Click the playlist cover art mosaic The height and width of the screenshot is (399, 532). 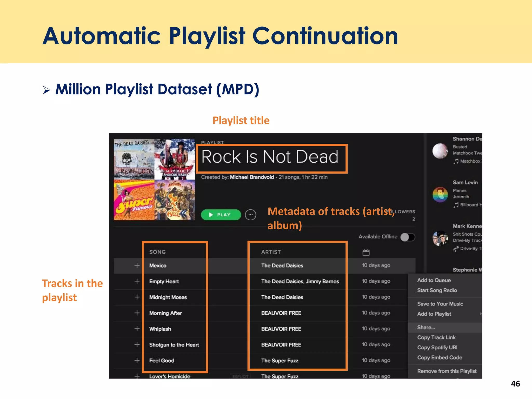(x=154, y=180)
